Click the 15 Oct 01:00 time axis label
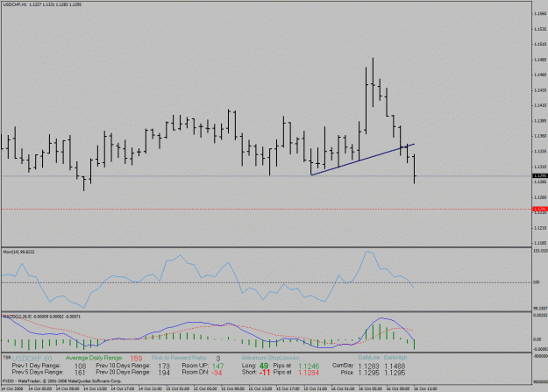Screen dimensions: 548x392 [x=177, y=388]
